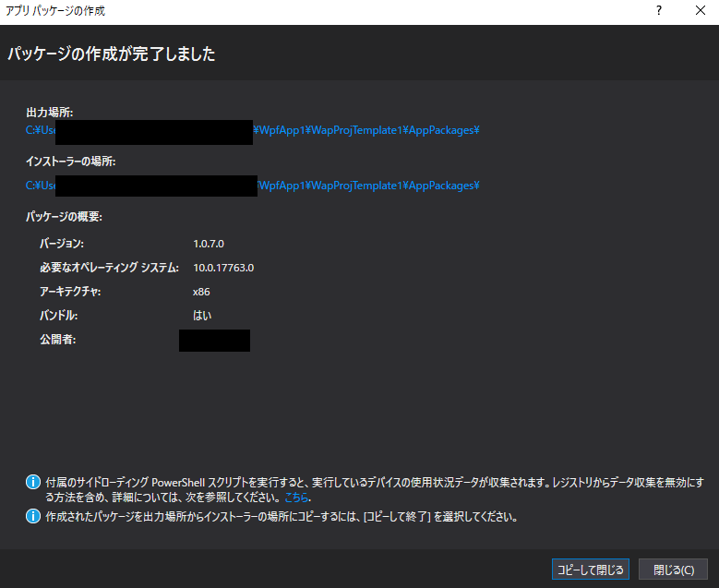The width and height of the screenshot is (719, 588).
Task: Click the アプリ パッケージの作成 window title
Action: click(x=55, y=10)
